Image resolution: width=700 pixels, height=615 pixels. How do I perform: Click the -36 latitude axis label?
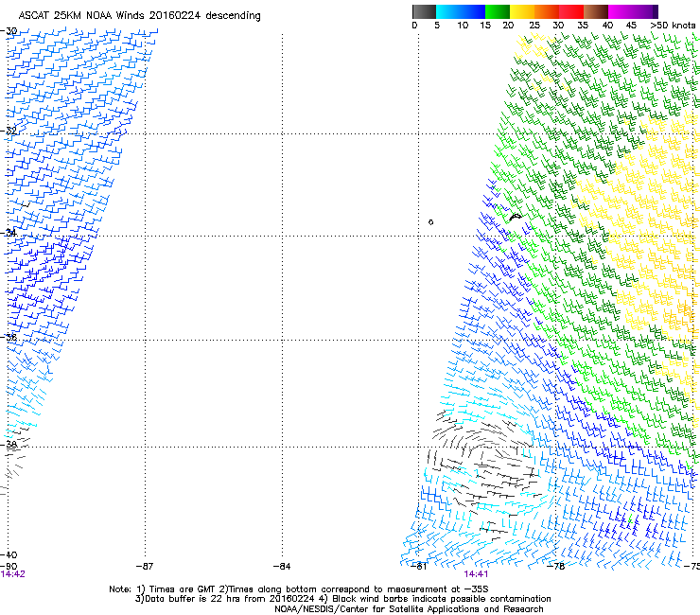(9, 337)
